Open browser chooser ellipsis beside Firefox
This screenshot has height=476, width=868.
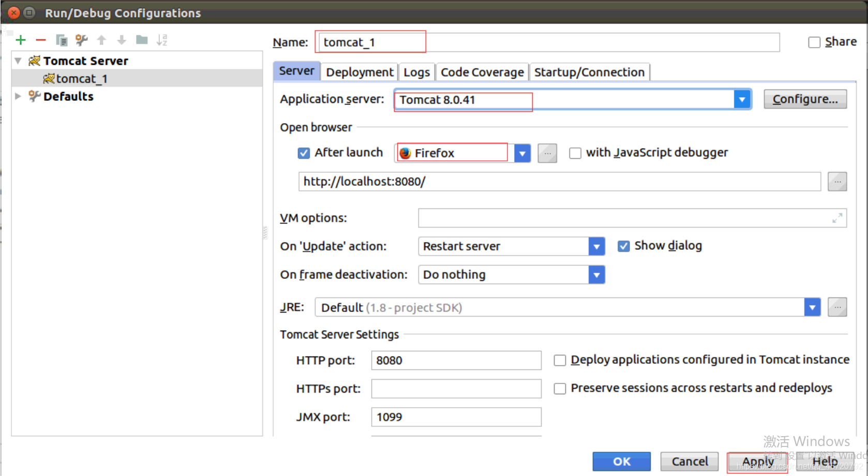[x=547, y=153]
